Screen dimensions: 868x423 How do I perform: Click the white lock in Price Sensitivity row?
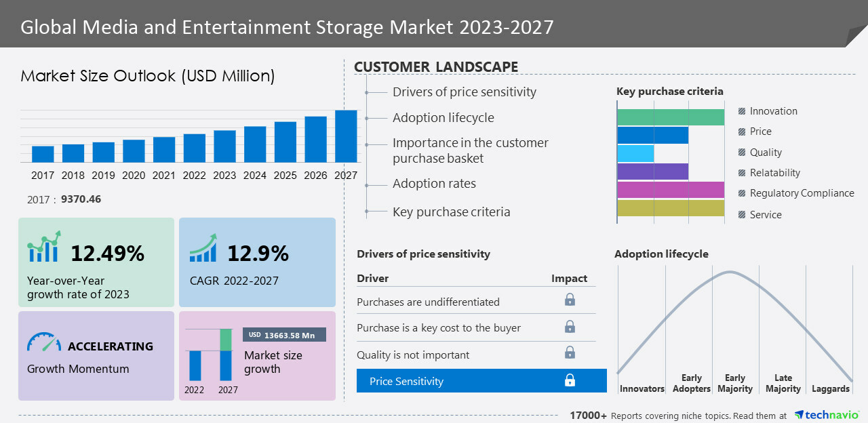coord(570,380)
